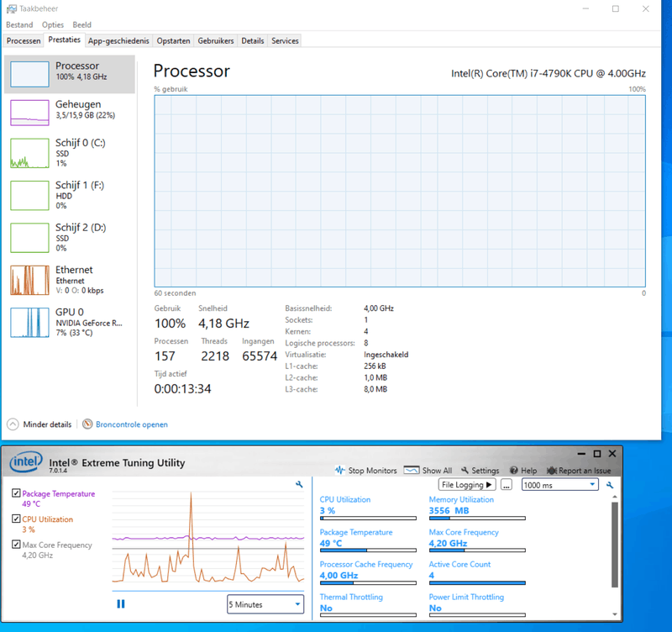Click the Help question mark icon
672x632 pixels.
click(x=514, y=471)
